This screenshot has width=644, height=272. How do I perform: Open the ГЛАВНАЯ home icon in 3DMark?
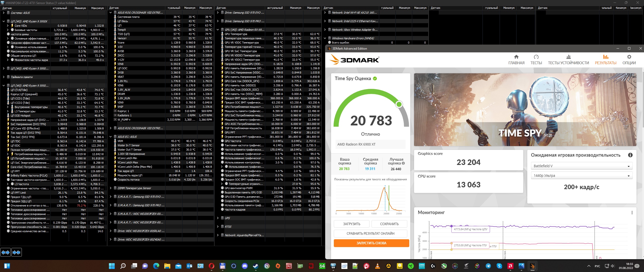516,57
